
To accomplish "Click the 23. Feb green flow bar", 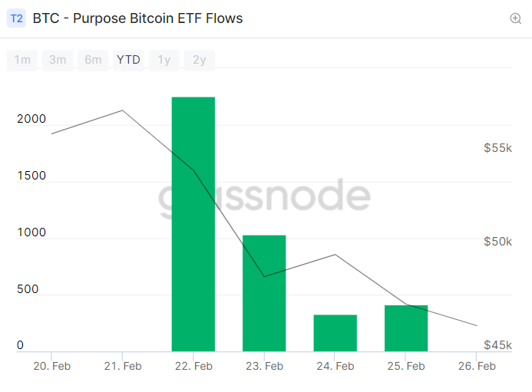I will point(264,293).
